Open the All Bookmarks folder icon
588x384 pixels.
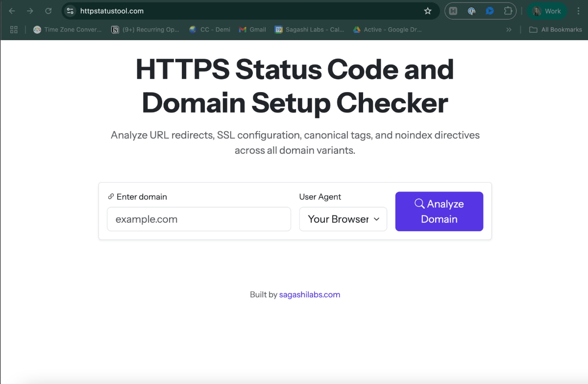coord(533,29)
